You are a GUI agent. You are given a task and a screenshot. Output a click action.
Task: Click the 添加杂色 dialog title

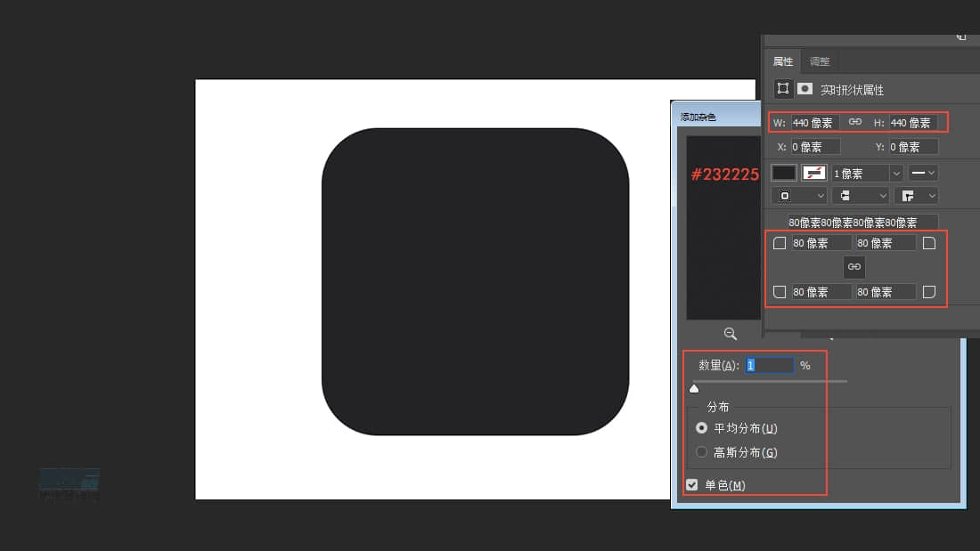click(x=698, y=117)
